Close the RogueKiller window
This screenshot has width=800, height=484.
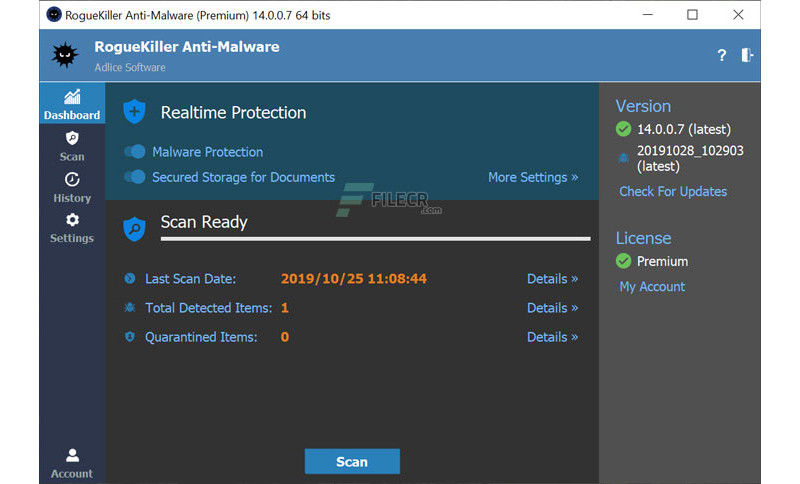tap(738, 15)
